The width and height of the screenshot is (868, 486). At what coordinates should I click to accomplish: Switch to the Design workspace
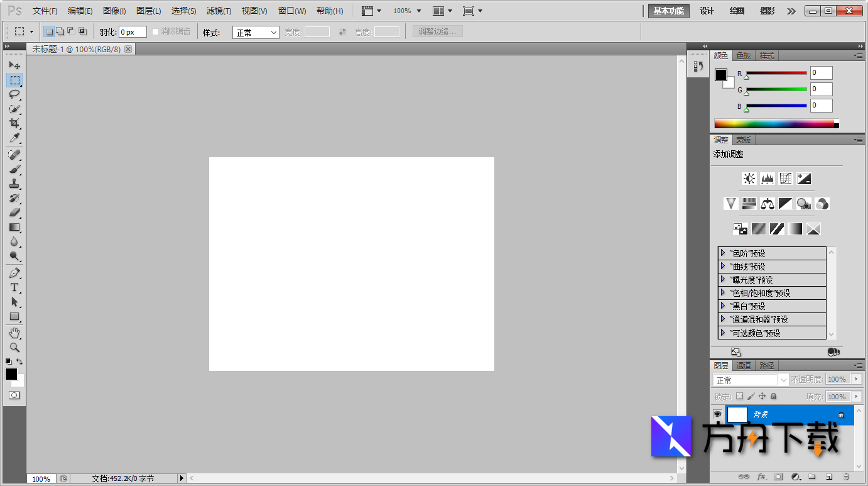(x=707, y=11)
